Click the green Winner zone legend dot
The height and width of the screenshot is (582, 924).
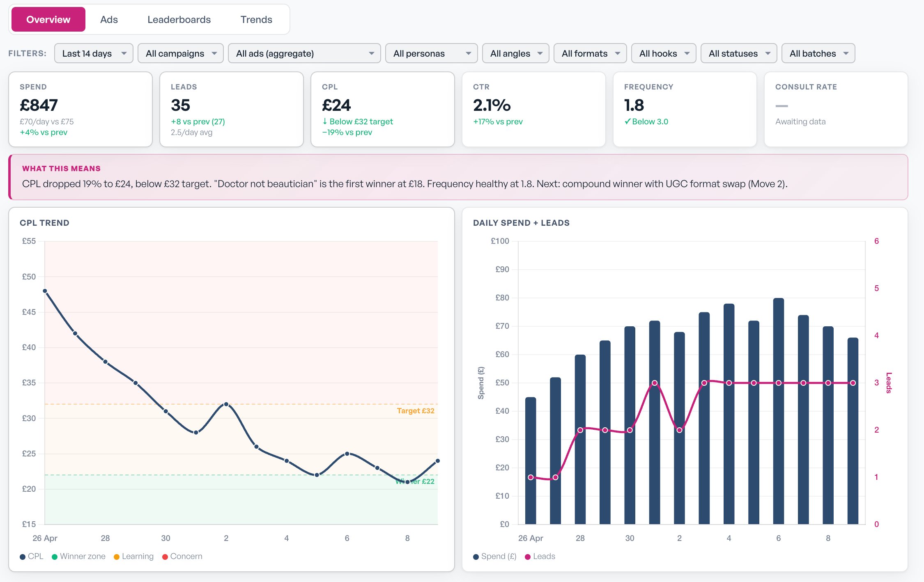[55, 557]
